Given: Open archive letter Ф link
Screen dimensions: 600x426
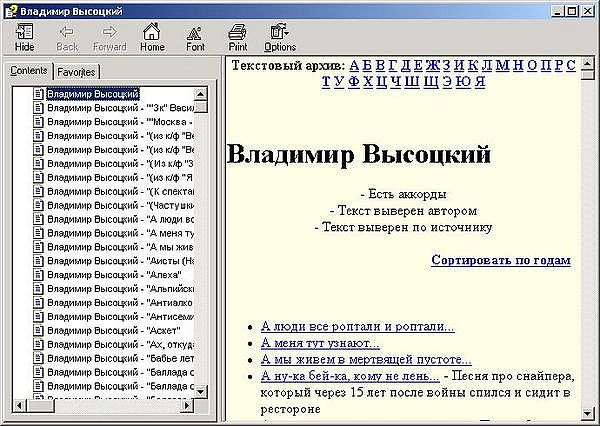Looking at the screenshot, I should (x=354, y=82).
